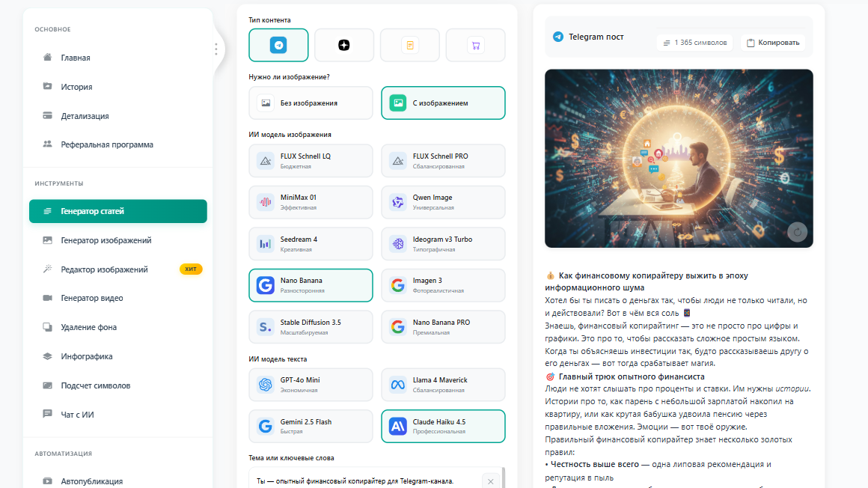Choose the black sparkle content type icon
The height and width of the screenshot is (488, 868).
(343, 45)
